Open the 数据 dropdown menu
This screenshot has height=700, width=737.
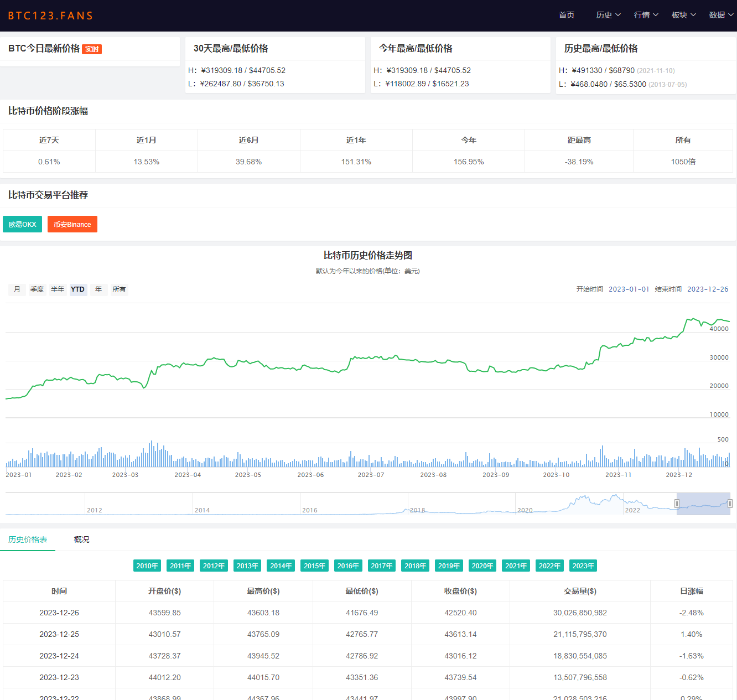coord(721,15)
